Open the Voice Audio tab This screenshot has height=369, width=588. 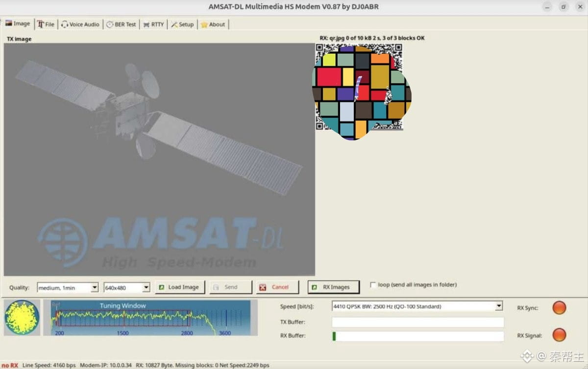point(80,24)
